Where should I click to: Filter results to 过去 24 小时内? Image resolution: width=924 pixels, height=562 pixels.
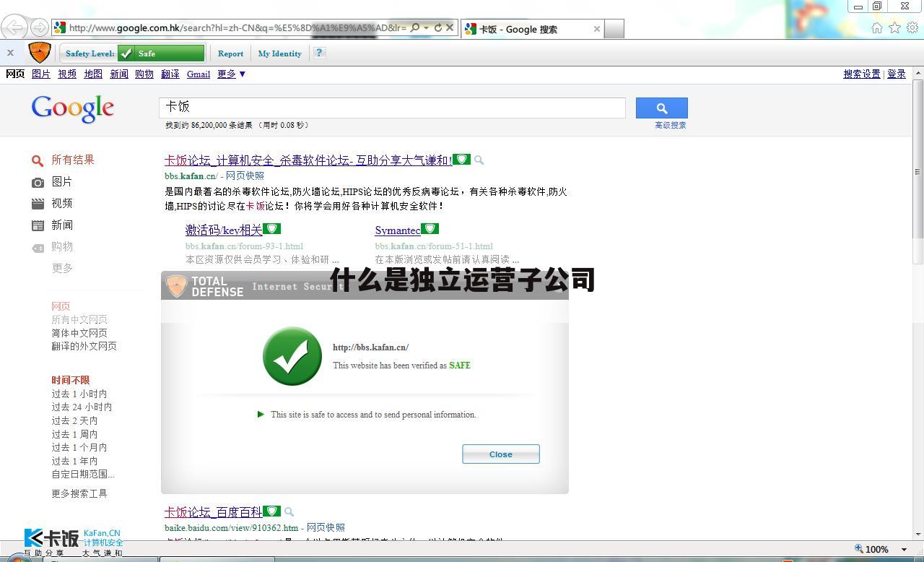tap(82, 407)
